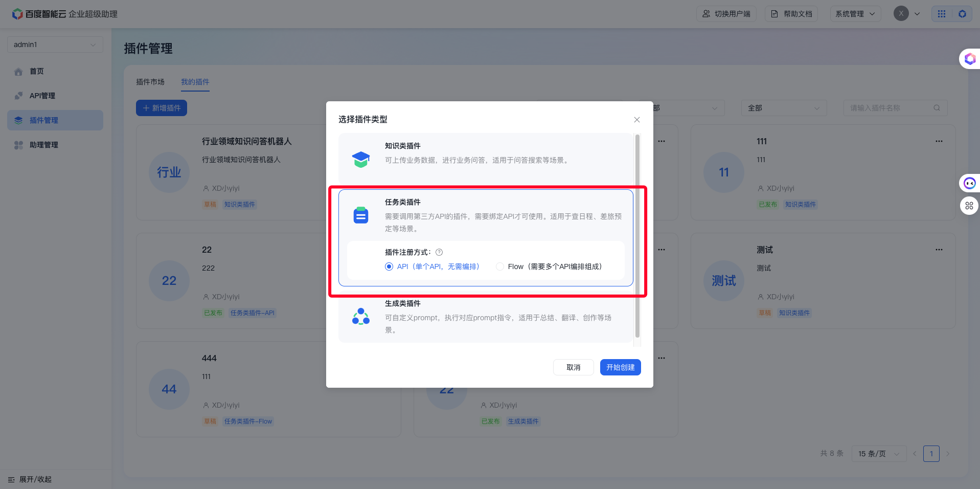Open 助理管理 in sidebar
Image resolution: width=980 pixels, height=489 pixels.
coord(55,145)
